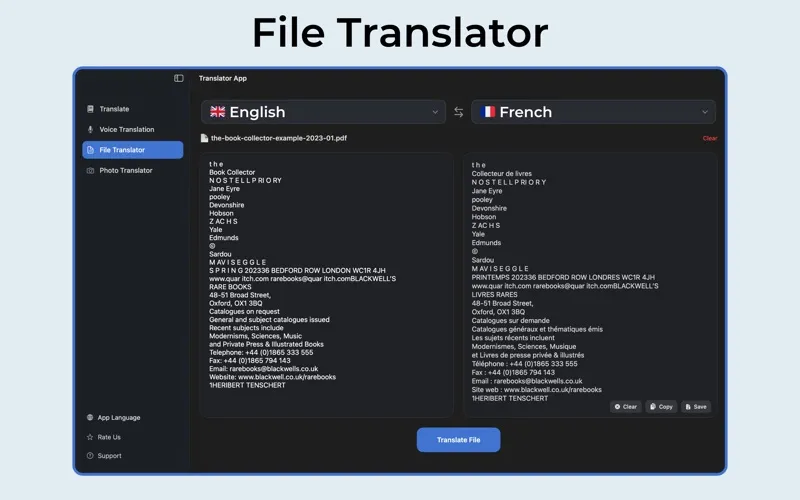Click the French flag icon
This screenshot has height=500, width=800.
tap(488, 112)
